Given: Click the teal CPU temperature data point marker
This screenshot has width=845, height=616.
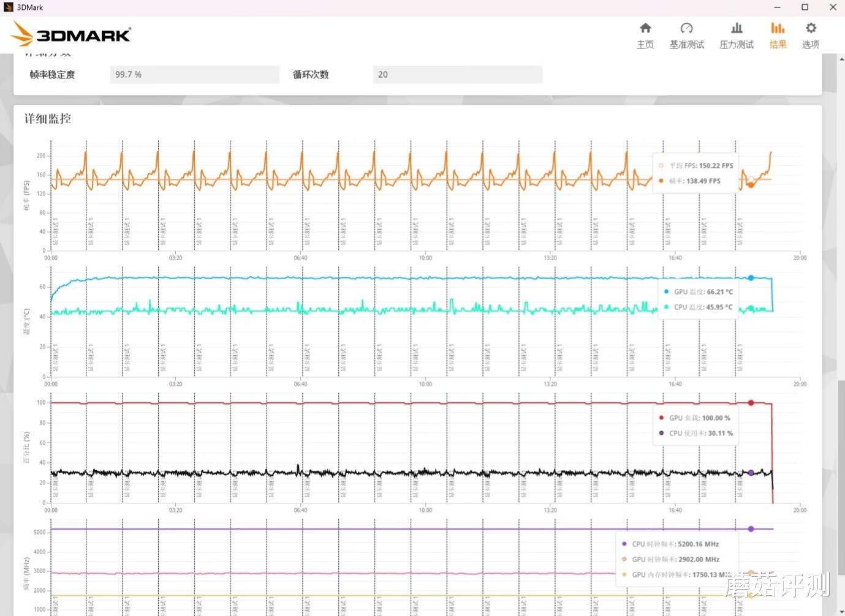Looking at the screenshot, I should [x=751, y=309].
